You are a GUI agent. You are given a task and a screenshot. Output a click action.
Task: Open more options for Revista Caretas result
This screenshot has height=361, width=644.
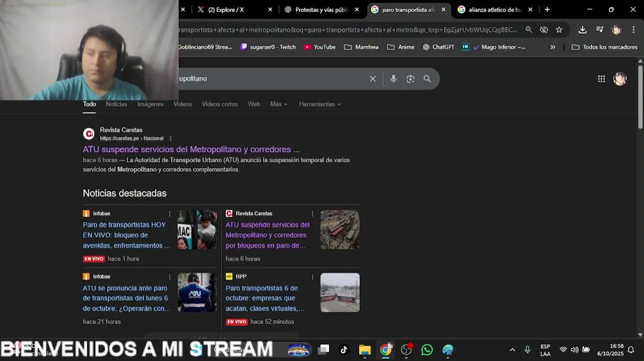point(171,138)
